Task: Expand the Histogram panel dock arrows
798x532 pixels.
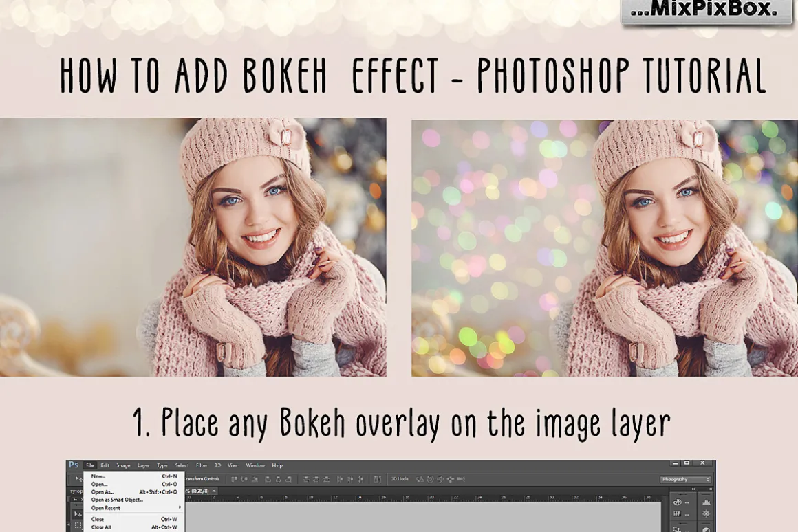Action: pos(711,489)
